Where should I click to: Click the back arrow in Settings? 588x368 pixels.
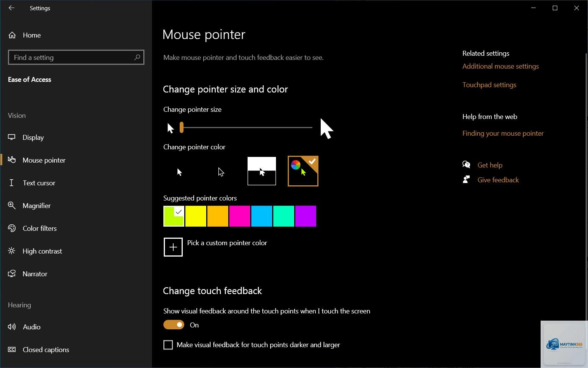click(x=11, y=8)
